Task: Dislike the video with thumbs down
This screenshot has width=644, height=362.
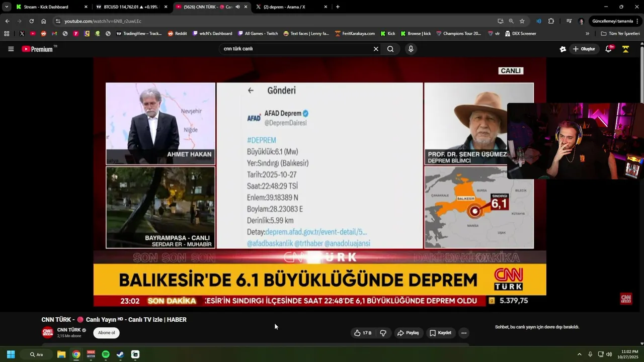Action: click(383, 333)
